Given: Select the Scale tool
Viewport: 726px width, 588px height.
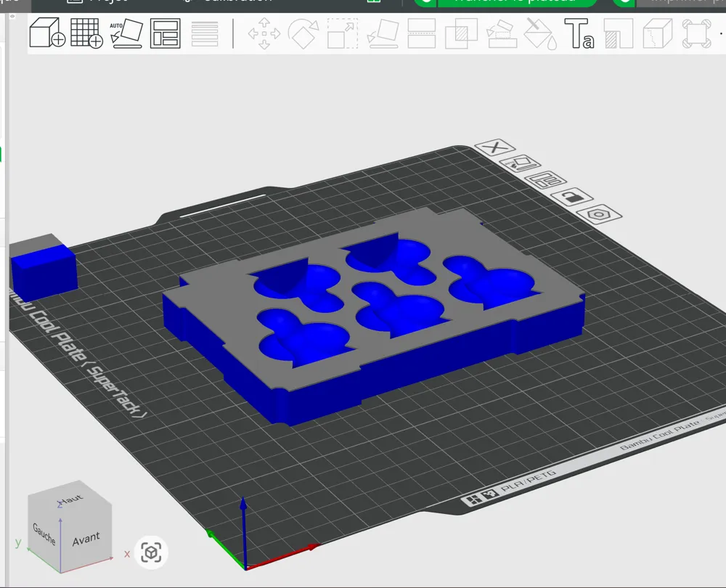Looking at the screenshot, I should (343, 33).
